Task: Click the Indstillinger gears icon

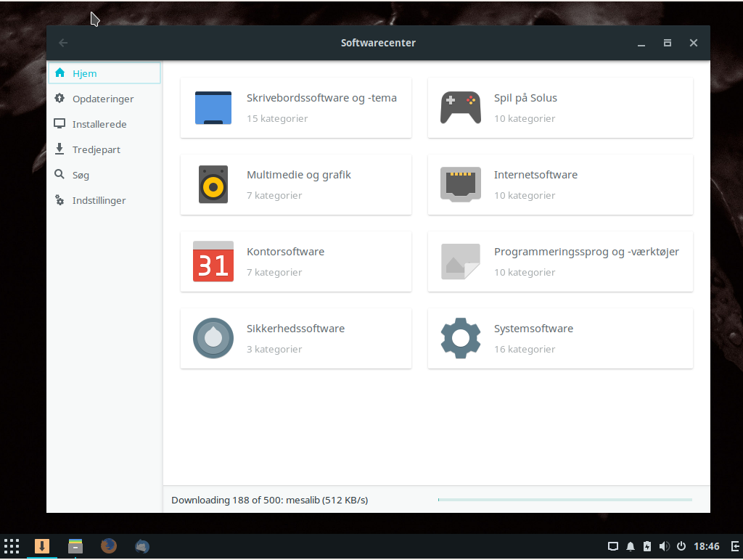Action: click(x=59, y=200)
